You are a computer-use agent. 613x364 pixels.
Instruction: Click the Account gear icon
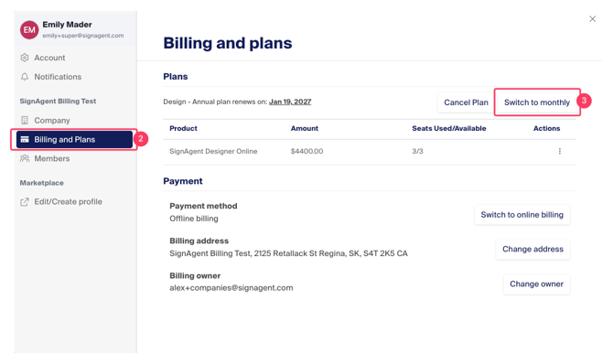coord(25,58)
